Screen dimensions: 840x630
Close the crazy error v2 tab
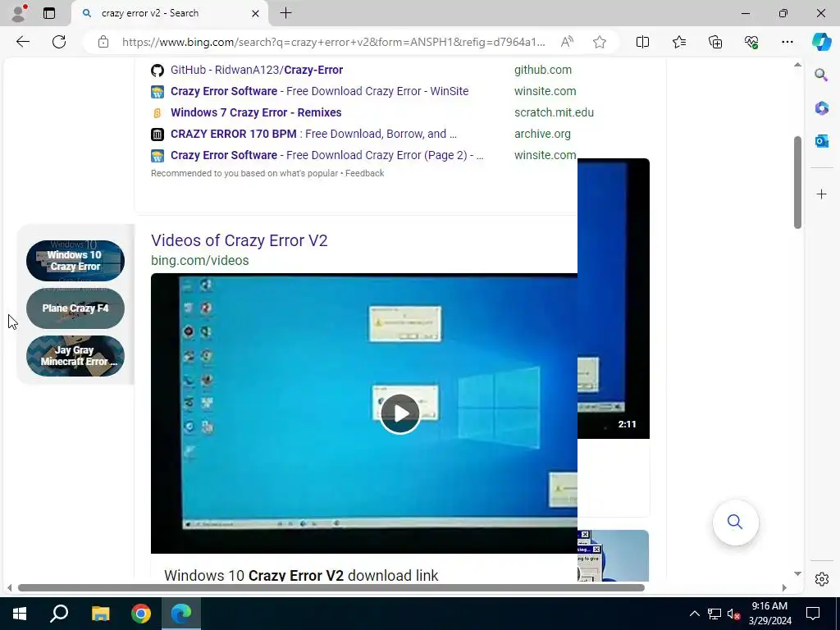click(x=256, y=13)
